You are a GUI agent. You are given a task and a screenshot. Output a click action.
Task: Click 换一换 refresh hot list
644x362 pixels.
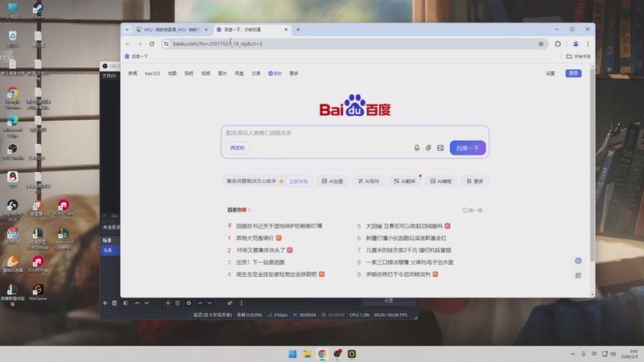coord(473,210)
